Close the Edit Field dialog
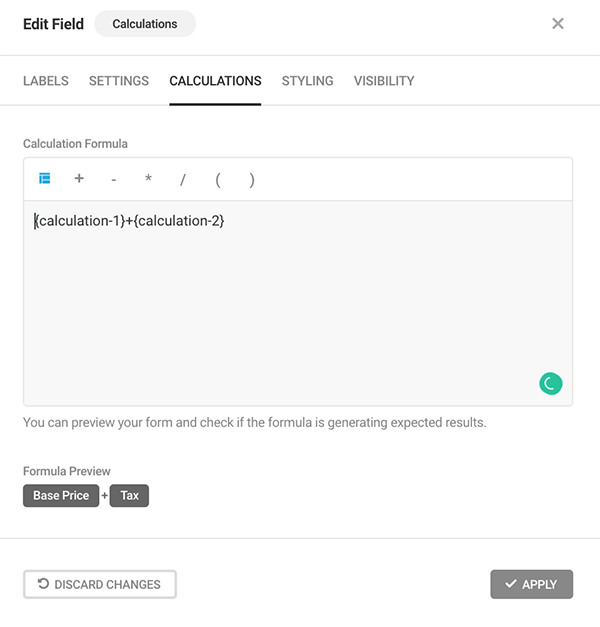 coord(558,24)
